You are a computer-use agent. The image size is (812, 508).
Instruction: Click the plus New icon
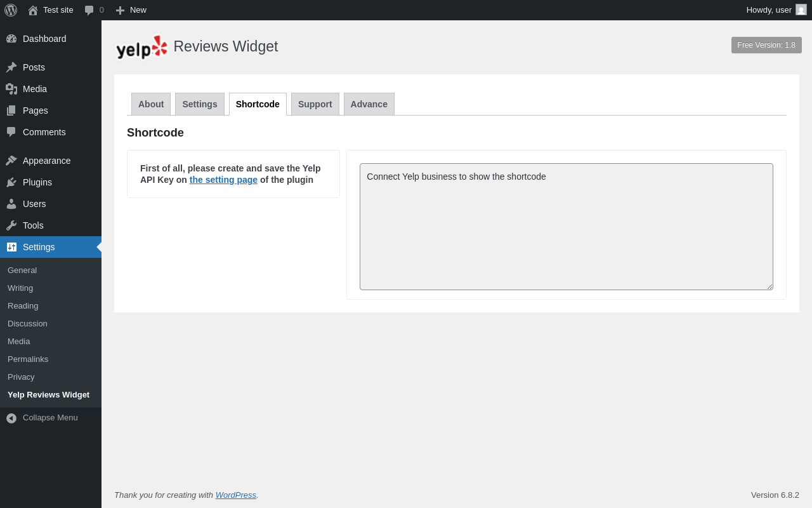(120, 10)
